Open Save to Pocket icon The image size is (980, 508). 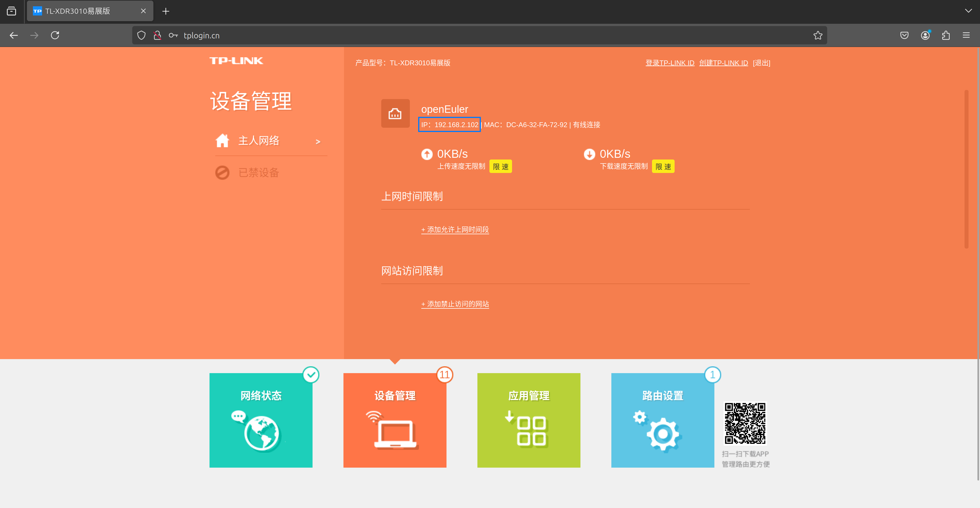[x=904, y=36]
